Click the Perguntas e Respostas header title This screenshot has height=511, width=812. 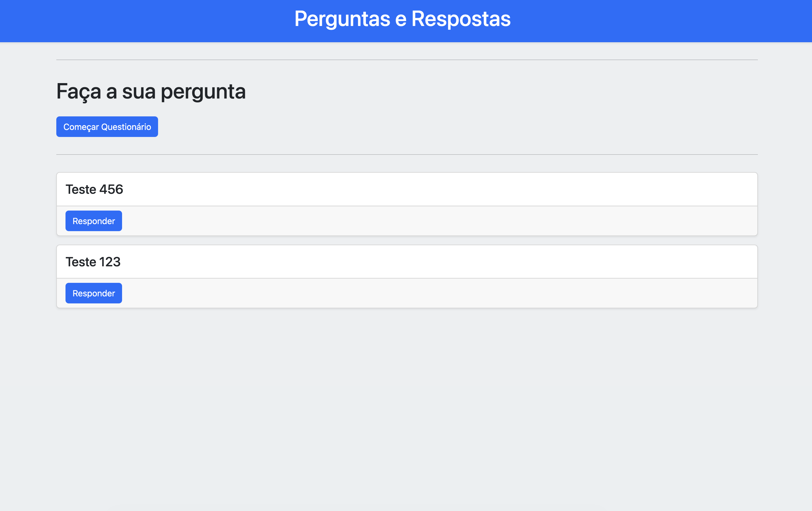click(403, 19)
